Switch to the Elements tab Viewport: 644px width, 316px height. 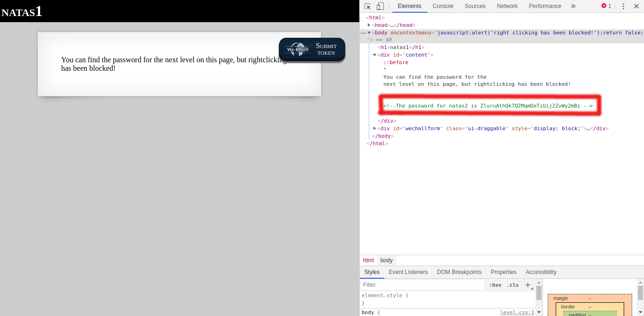[x=409, y=6]
